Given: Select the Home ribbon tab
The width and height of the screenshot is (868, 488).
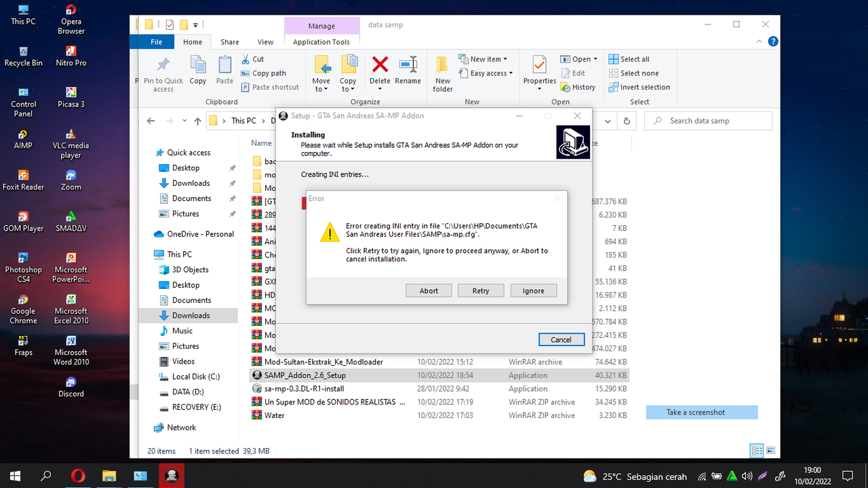Looking at the screenshot, I should (x=193, y=41).
